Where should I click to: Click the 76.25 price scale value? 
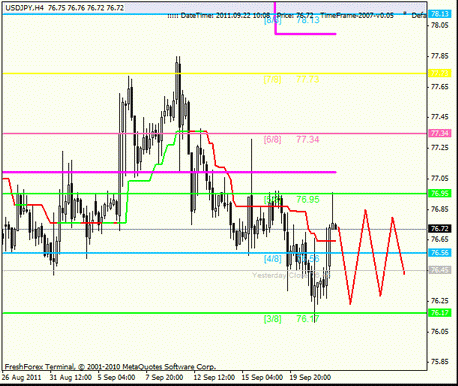pos(440,301)
